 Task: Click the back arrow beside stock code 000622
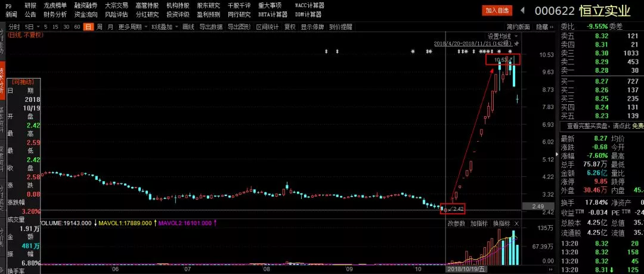tap(523, 10)
